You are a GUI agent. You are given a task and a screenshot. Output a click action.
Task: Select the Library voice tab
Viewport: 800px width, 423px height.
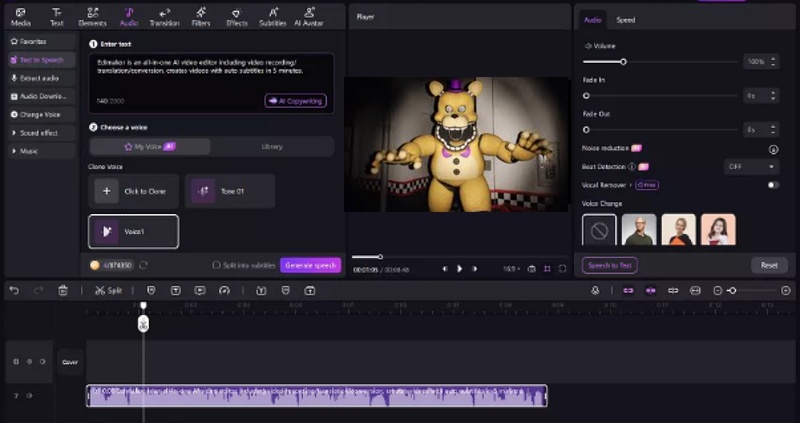(272, 146)
